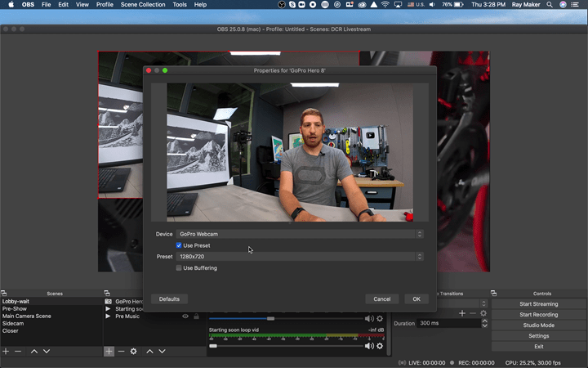Open the OBS application menu
Image resolution: width=588 pixels, height=368 pixels.
(28, 5)
